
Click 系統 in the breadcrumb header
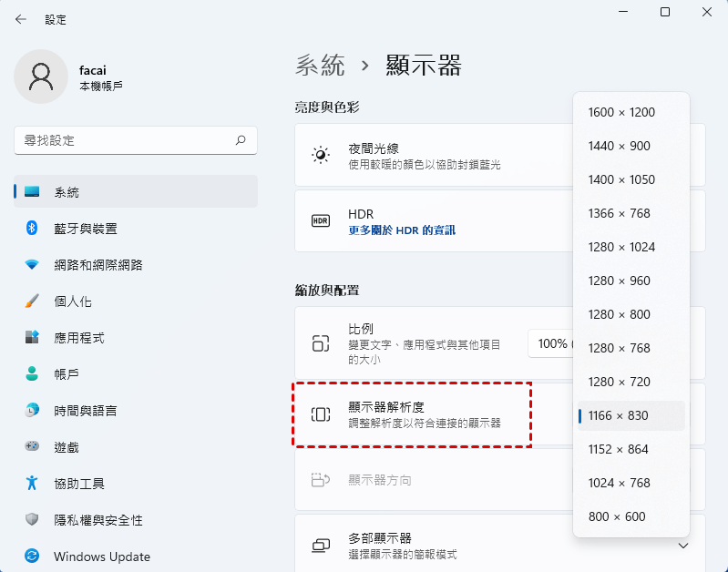coord(320,66)
